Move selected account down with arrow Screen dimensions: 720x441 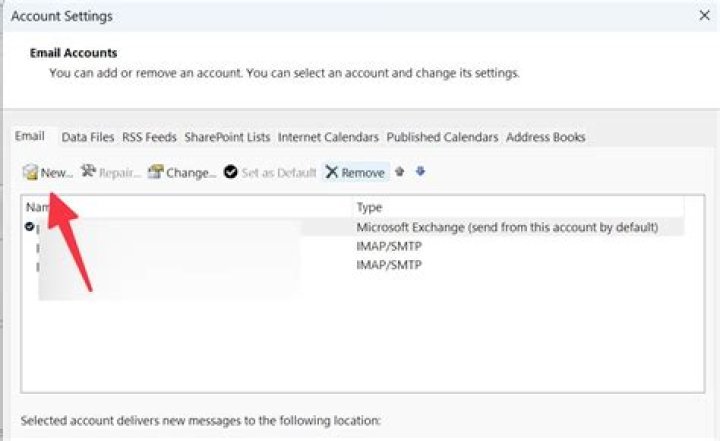420,171
